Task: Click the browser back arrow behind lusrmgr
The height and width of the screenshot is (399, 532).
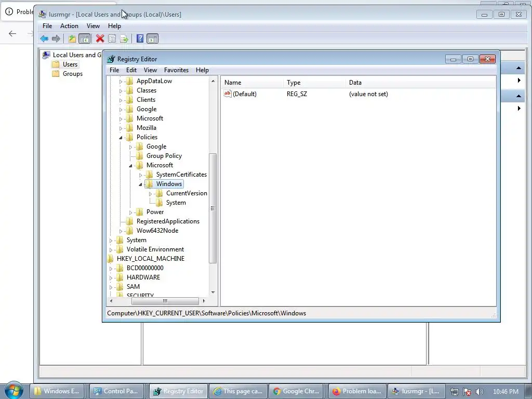Action: coord(12,33)
